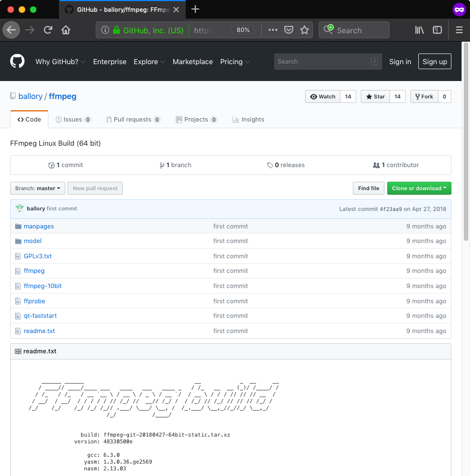This screenshot has height=476, width=470.
Task: Switch to the Projects tab
Action: point(196,119)
